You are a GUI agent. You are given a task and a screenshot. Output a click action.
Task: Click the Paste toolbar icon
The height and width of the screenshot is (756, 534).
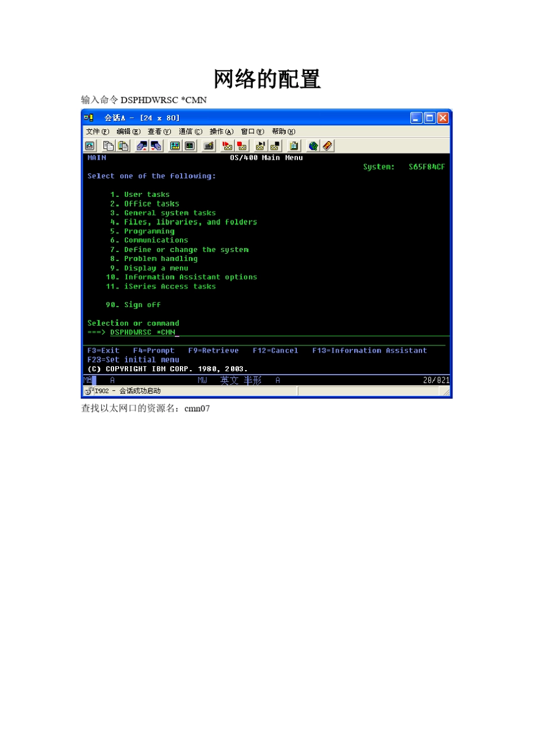[123, 146]
